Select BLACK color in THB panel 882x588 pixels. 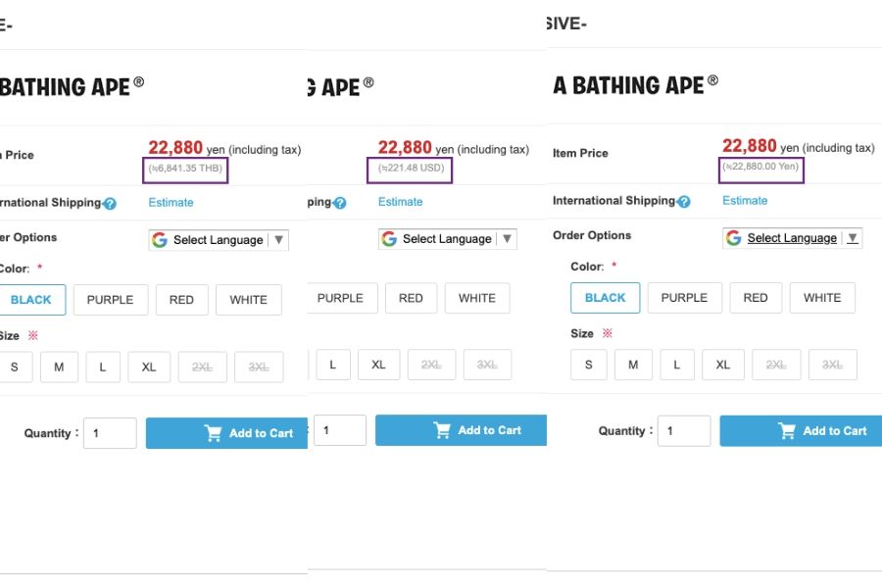[x=31, y=300]
